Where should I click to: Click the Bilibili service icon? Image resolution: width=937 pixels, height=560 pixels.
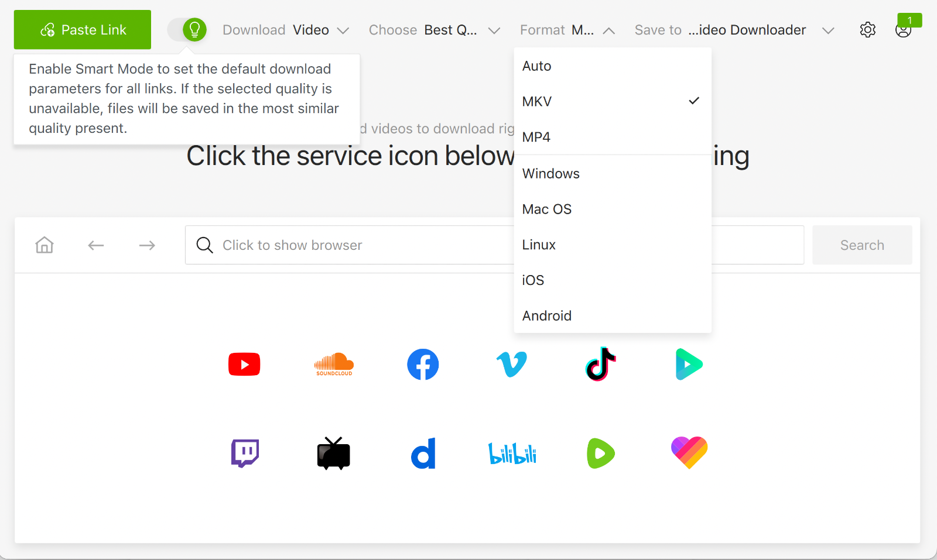[x=512, y=452]
